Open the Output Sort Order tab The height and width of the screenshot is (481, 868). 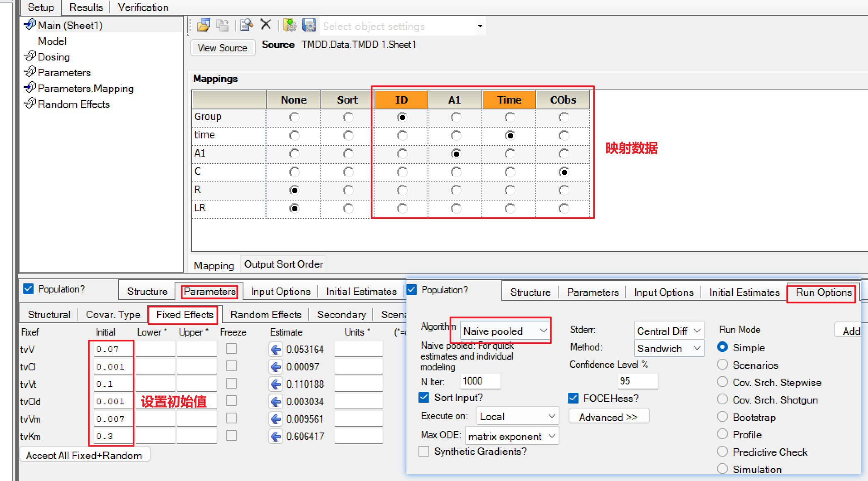pos(284,264)
